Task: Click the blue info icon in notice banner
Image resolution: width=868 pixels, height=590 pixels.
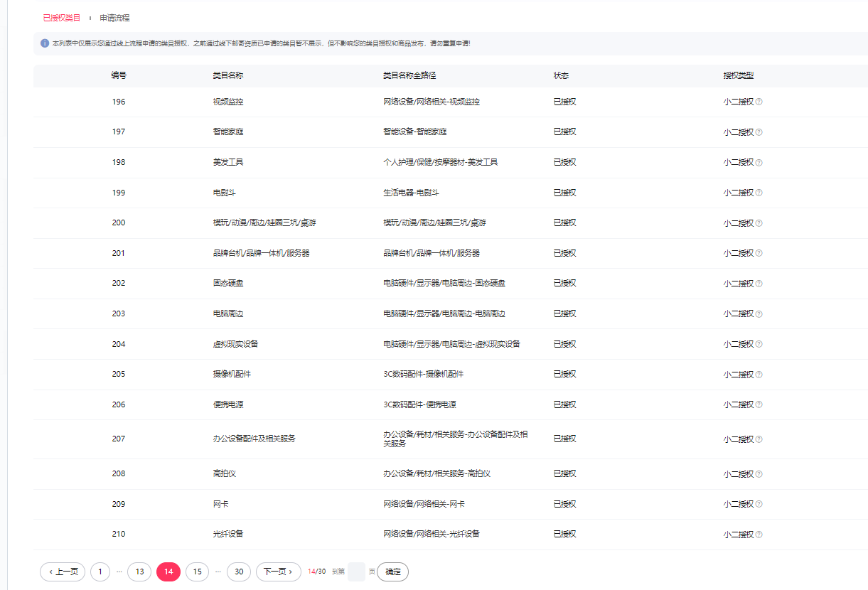Action: [x=45, y=43]
